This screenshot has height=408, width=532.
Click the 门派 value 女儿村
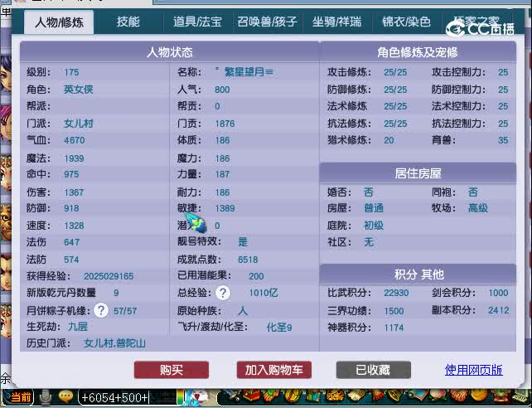[x=79, y=124]
